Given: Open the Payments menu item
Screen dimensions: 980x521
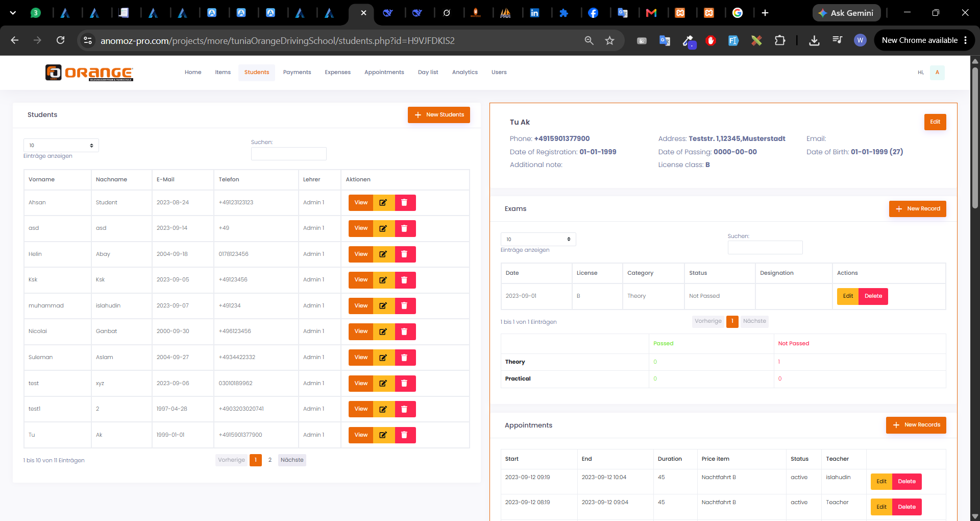Looking at the screenshot, I should coord(297,73).
